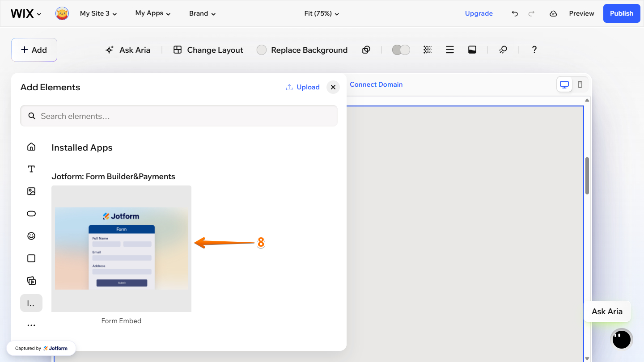
Task: Expand the My Site 3 dropdown
Action: click(98, 13)
